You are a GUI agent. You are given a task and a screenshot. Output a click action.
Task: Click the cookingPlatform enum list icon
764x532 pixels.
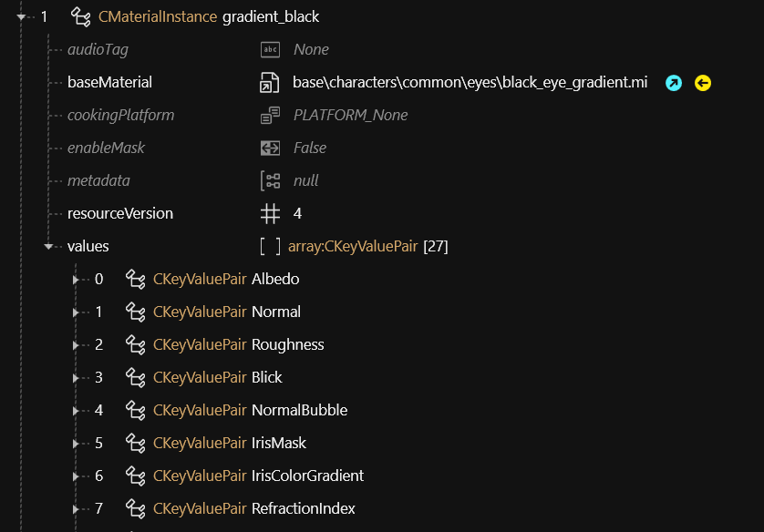click(270, 116)
